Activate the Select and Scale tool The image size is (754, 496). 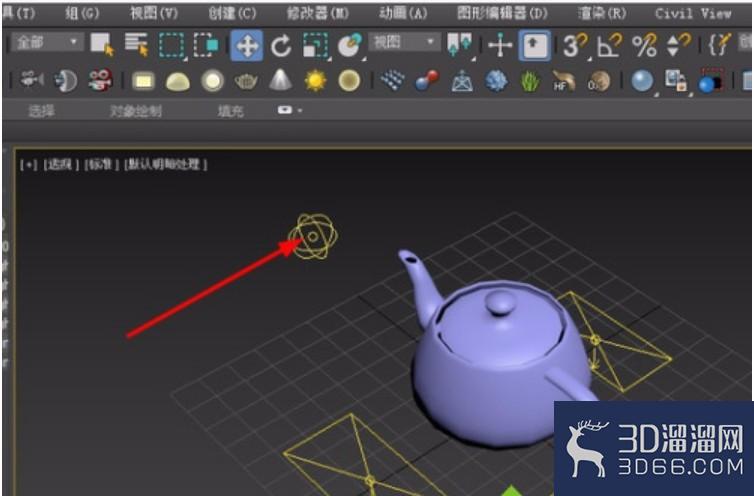click(315, 46)
